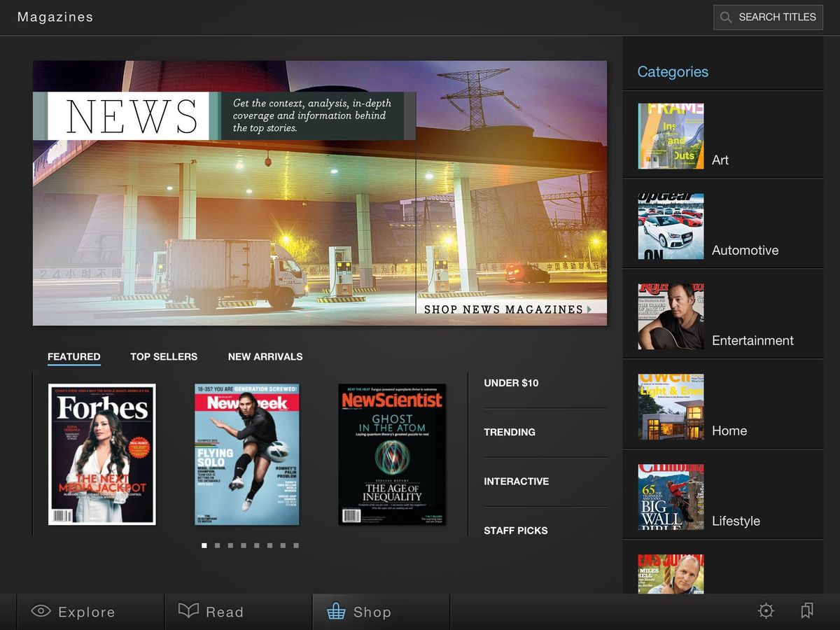Open settings via the gear icon
This screenshot has height=630, width=840.
(x=765, y=611)
